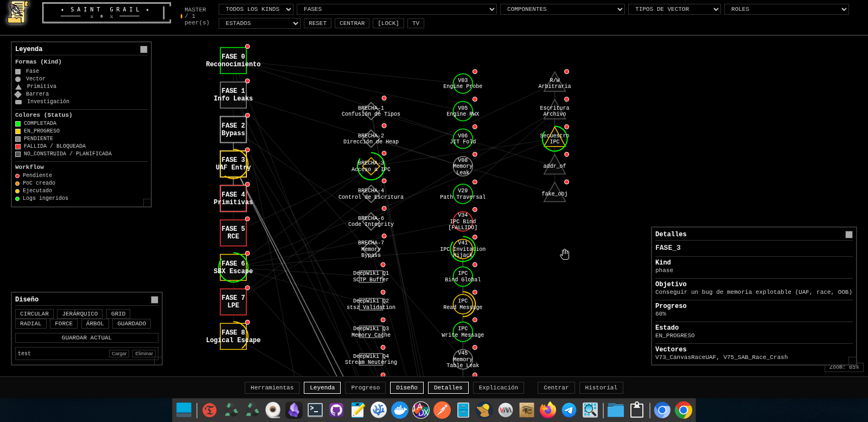Open Telegram from the dock
The height and width of the screenshot is (422, 868).
tap(569, 410)
